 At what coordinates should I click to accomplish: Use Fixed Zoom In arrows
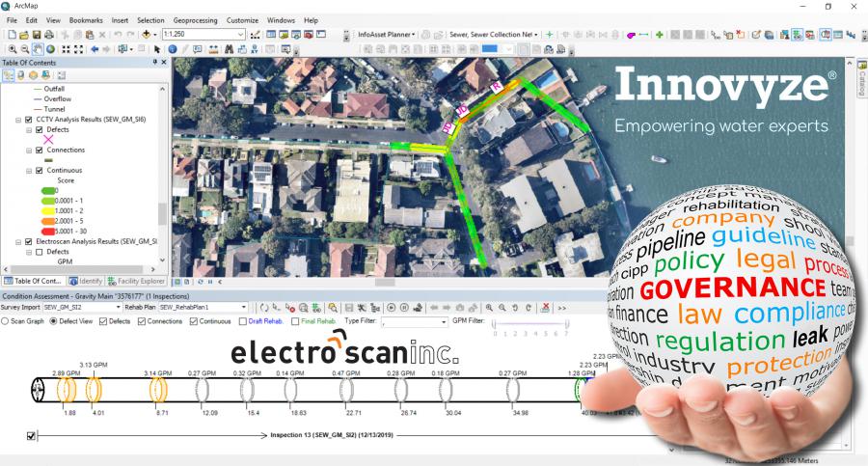click(66, 49)
